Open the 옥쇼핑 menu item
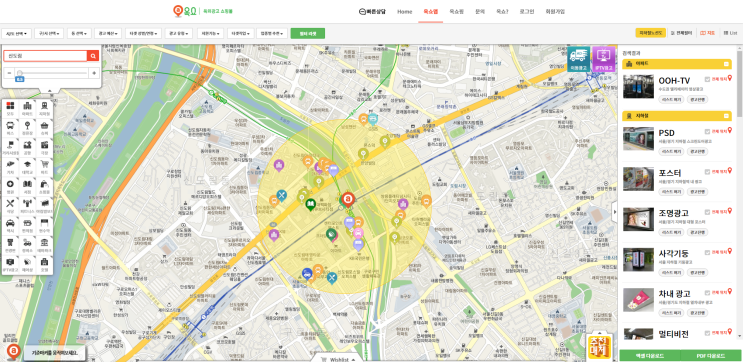 click(456, 11)
